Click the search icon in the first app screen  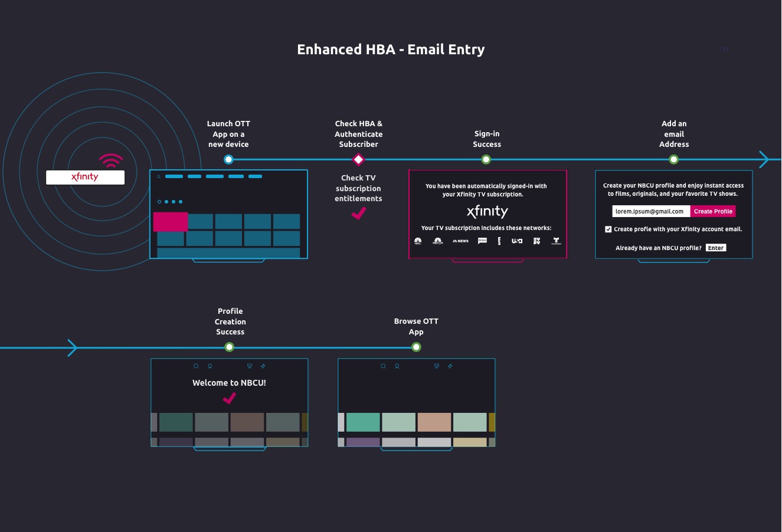coord(159,176)
